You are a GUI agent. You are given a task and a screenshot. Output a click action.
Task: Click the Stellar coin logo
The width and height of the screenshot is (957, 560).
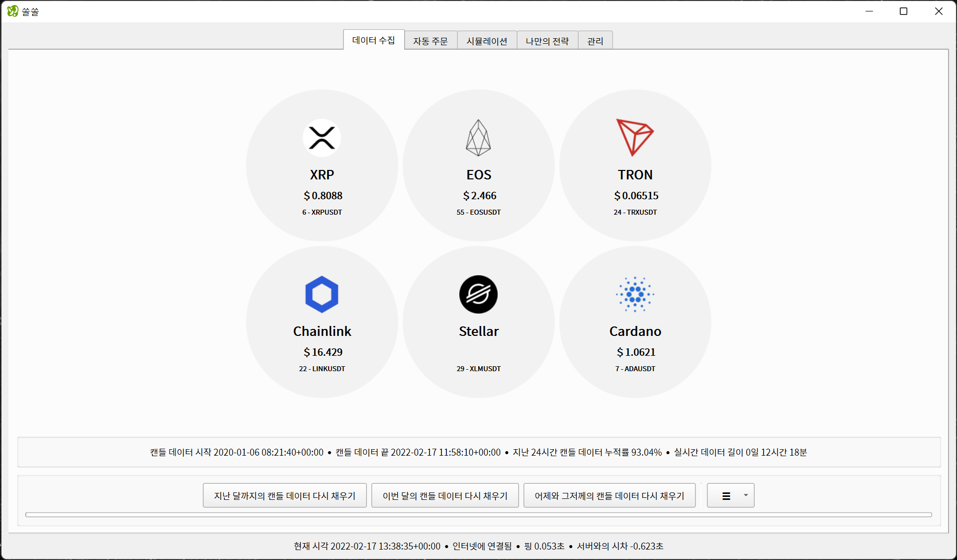(x=478, y=294)
